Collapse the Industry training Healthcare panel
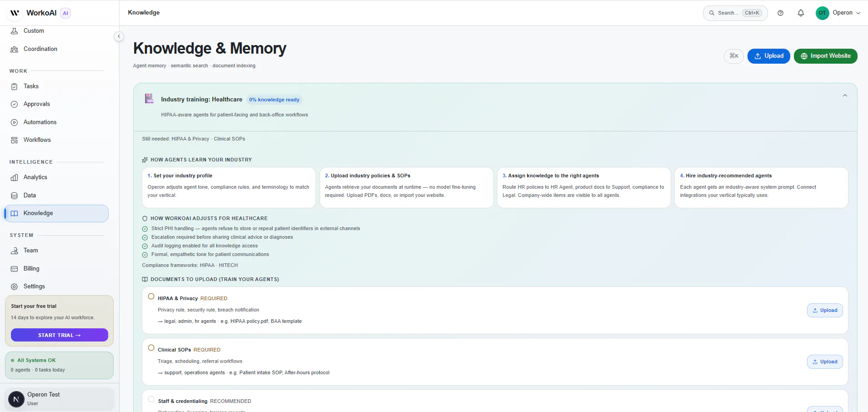The image size is (868, 412). [x=845, y=95]
